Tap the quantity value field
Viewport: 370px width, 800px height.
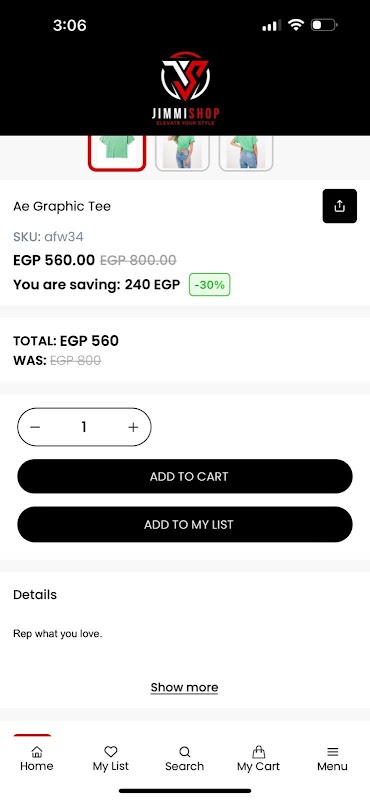(84, 427)
